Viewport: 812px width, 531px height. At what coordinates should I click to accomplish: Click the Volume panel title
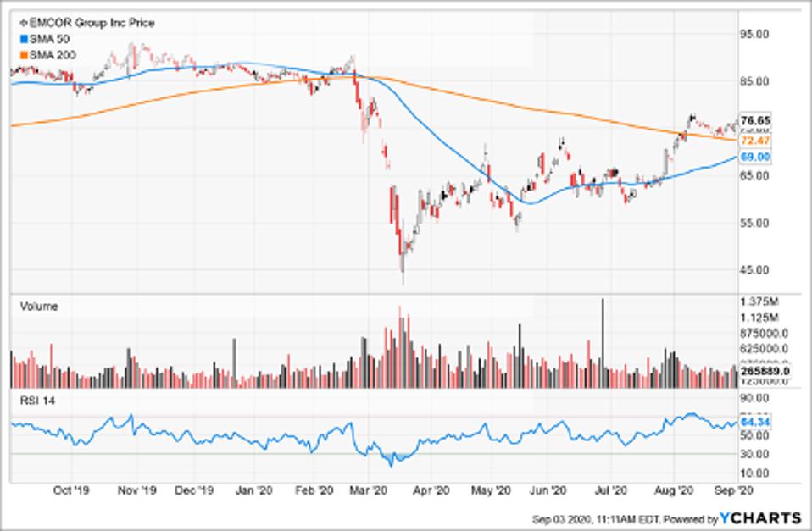39,307
